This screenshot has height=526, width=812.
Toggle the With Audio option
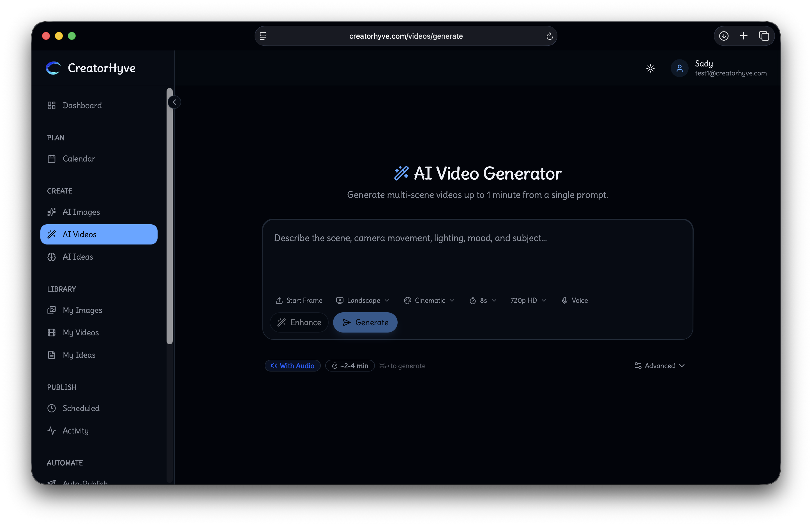(292, 365)
